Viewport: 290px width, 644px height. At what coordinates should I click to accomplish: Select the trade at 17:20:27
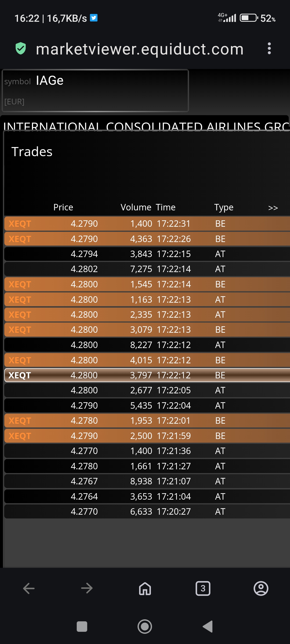[147, 511]
